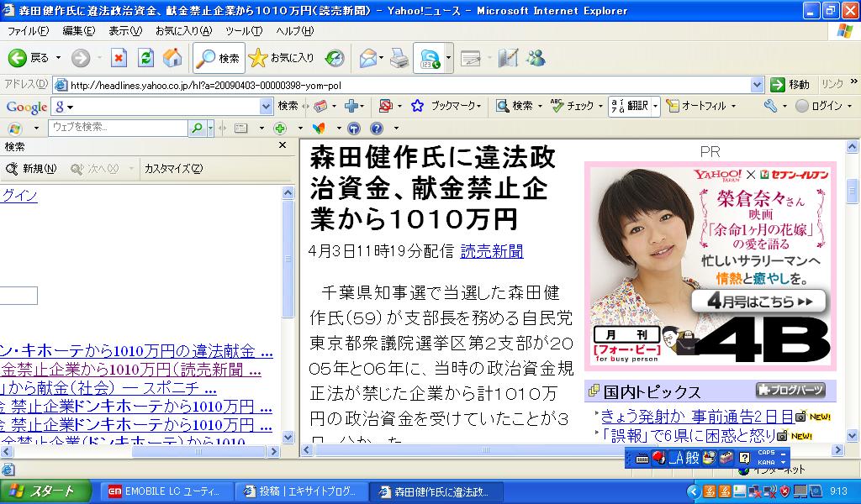Open the 編集(E) menu
861x504 pixels.
coord(78,31)
